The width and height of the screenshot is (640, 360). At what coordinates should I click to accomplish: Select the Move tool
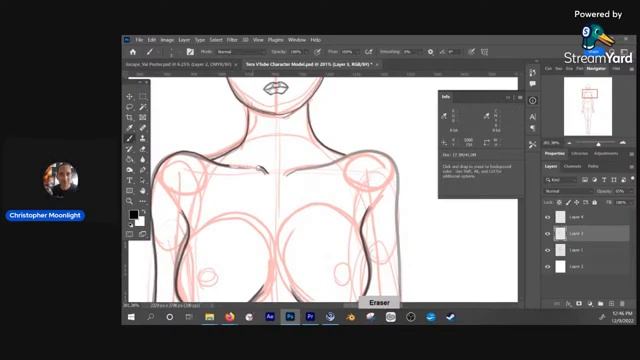click(x=129, y=96)
